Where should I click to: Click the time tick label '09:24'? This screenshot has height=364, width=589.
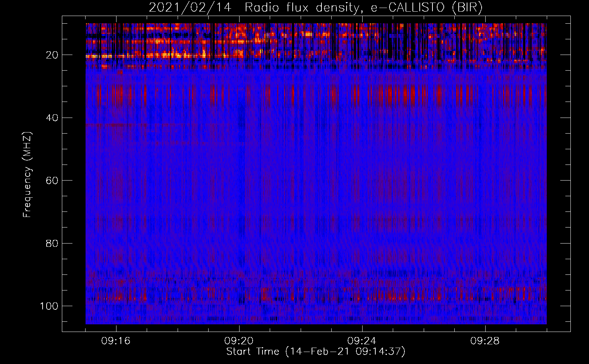coord(362,341)
